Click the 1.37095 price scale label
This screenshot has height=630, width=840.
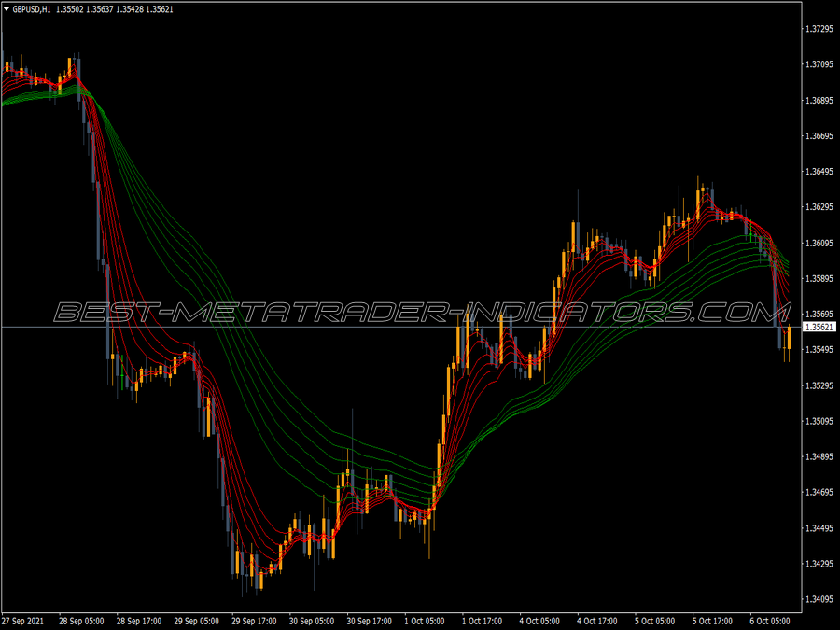coord(819,64)
